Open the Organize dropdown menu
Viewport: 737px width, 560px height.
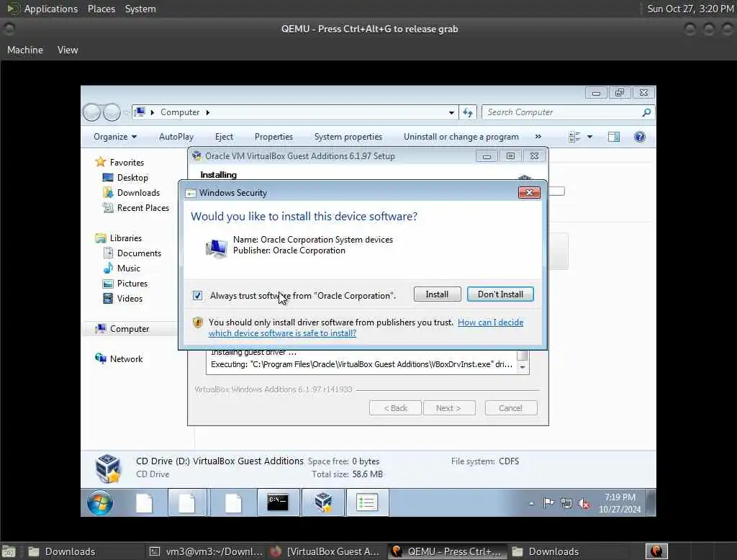pos(115,137)
